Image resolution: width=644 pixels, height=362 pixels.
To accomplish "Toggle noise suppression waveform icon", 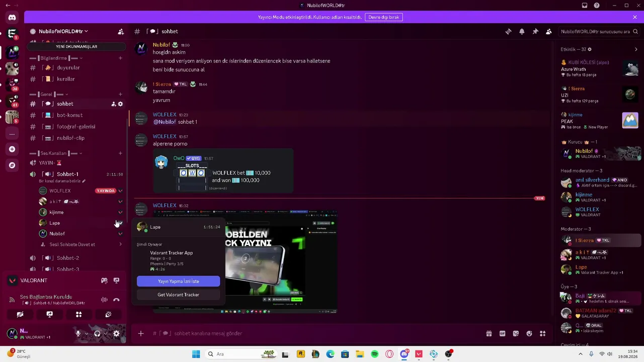I will (104, 300).
